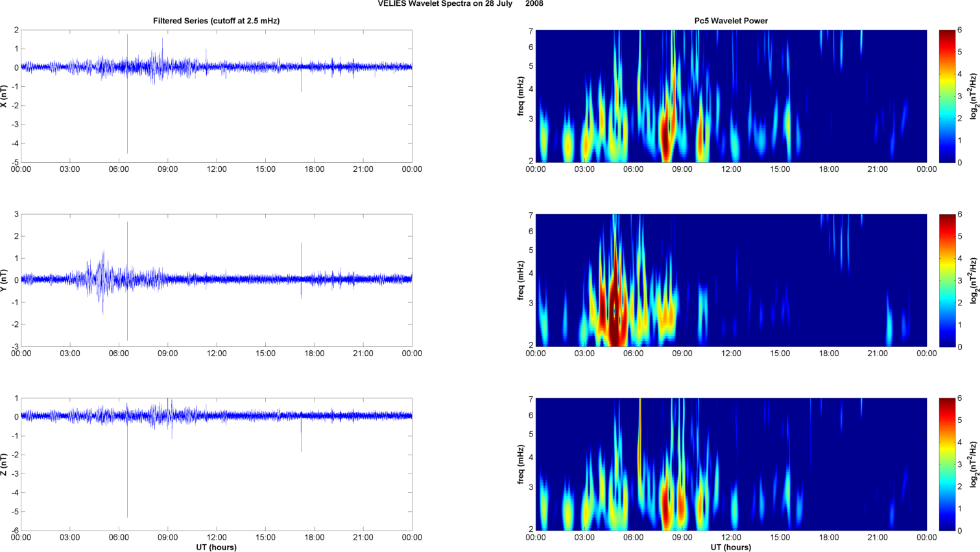Click 'UT (hours)' under the bottom wavelet plot
Screen dimensions: 980x552
click(731, 547)
